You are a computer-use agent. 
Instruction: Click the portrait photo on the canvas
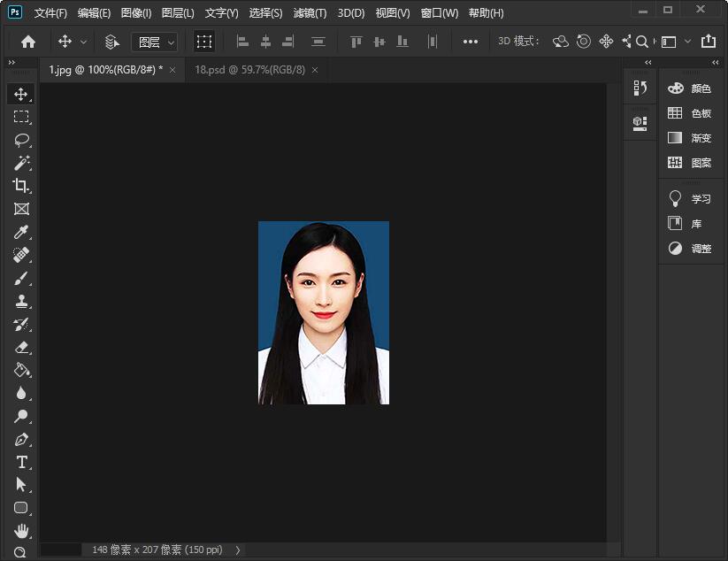323,312
